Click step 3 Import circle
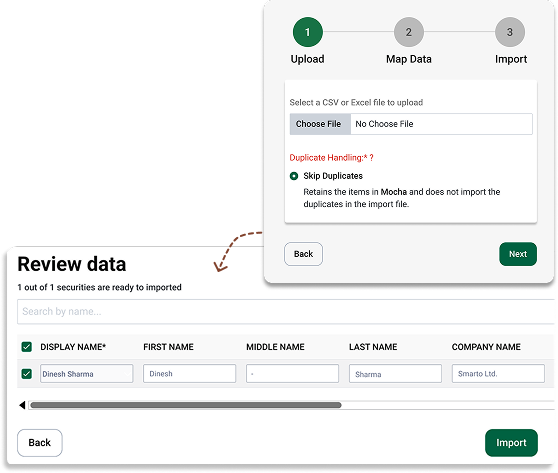 tap(510, 32)
